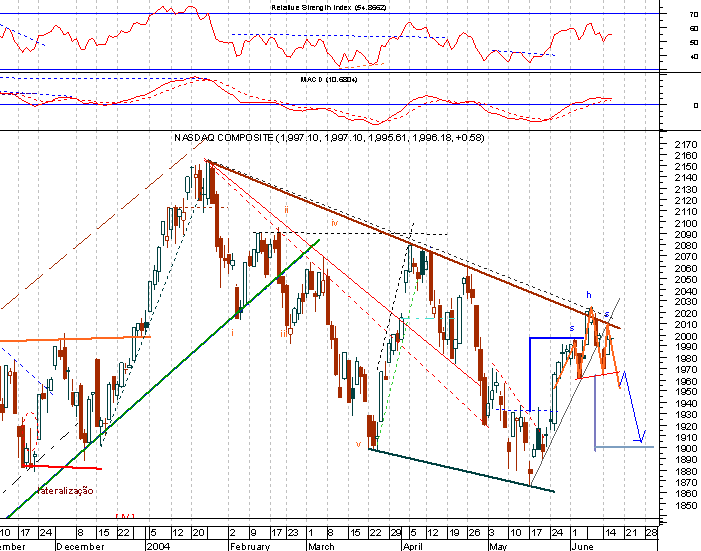
Task: Click the 1850 price axis value
Action: click(x=685, y=505)
